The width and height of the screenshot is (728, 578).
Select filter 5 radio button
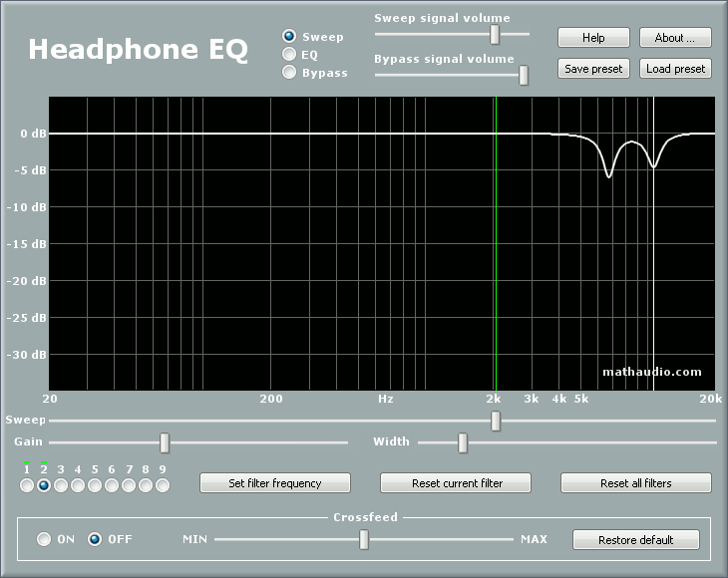tap(95, 485)
